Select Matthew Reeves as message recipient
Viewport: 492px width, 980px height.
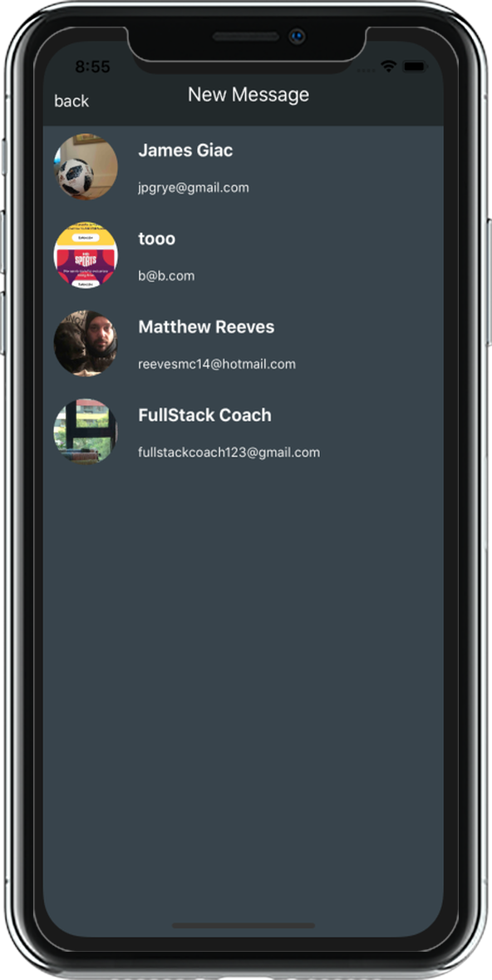tap(206, 327)
